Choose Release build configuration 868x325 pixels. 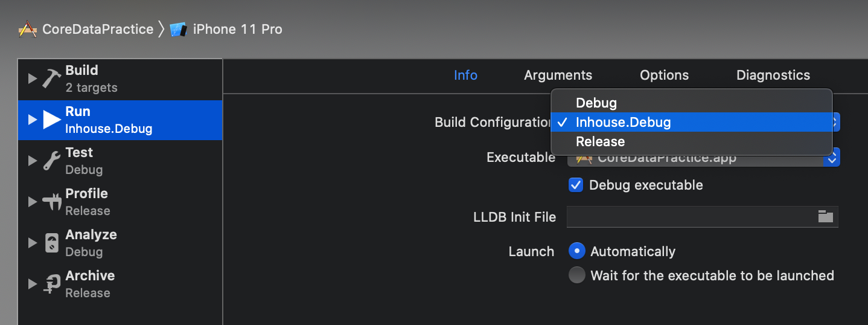click(692, 141)
